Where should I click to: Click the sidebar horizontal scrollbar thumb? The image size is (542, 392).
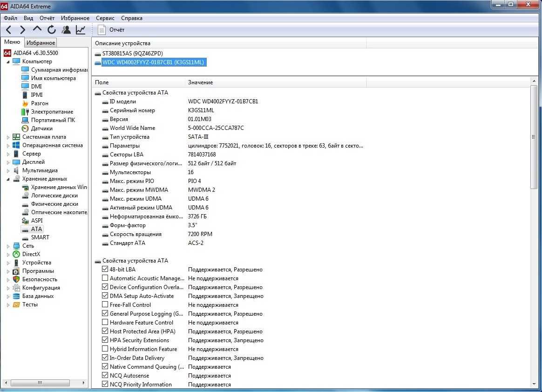pyautogui.click(x=40, y=383)
